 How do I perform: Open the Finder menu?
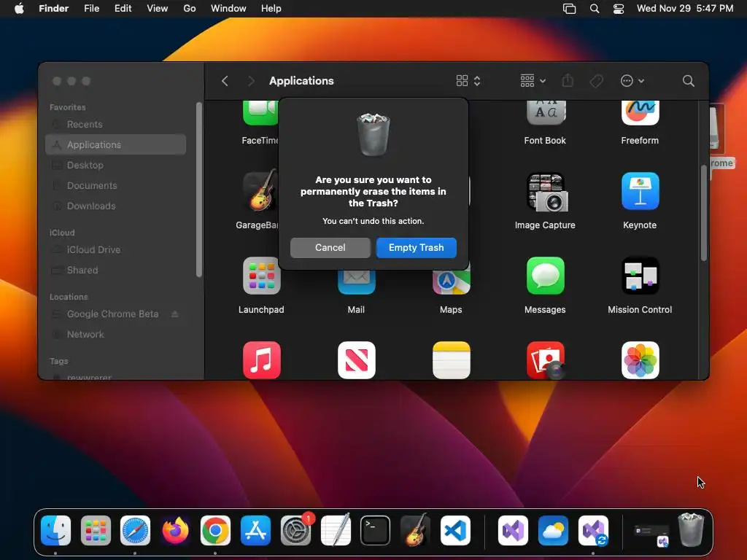pyautogui.click(x=54, y=9)
